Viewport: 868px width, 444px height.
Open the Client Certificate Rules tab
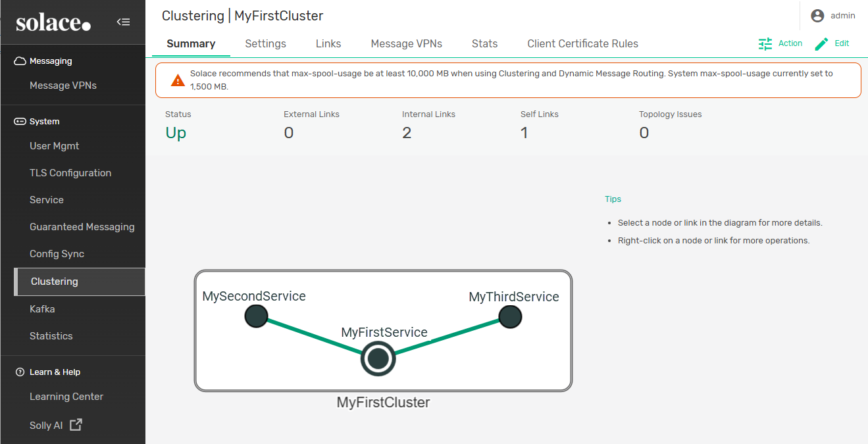pyautogui.click(x=582, y=44)
